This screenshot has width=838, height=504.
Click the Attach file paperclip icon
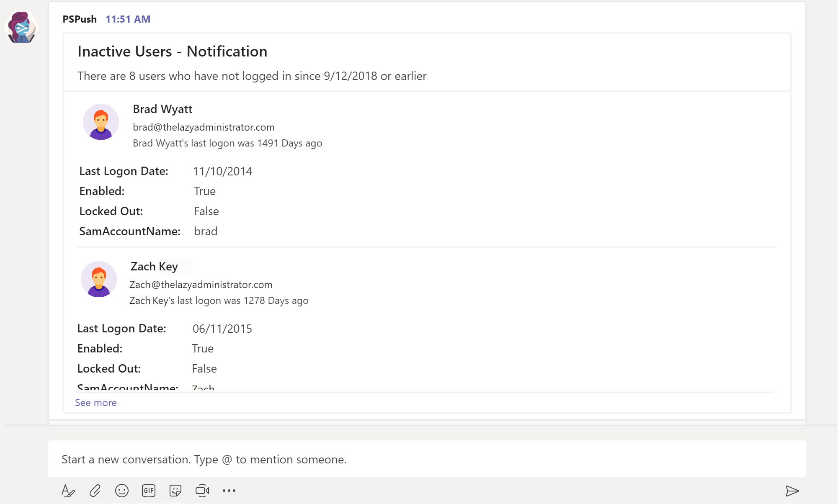tap(95, 491)
